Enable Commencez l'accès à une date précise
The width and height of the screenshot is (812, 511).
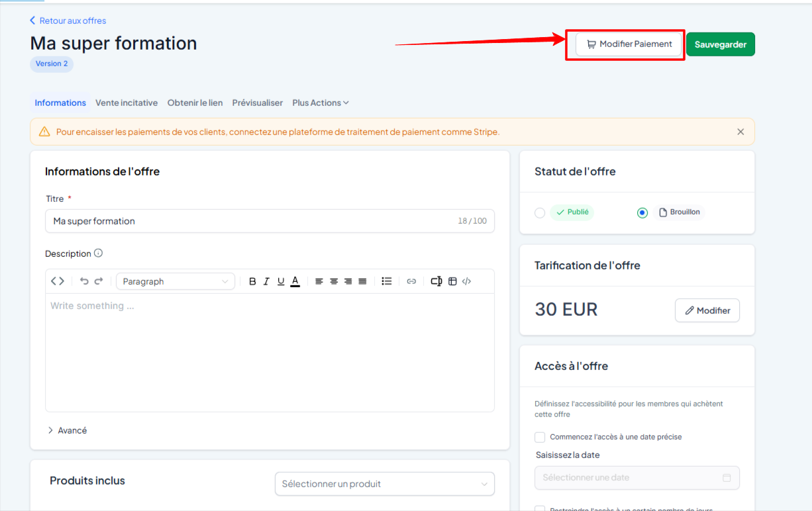click(540, 437)
